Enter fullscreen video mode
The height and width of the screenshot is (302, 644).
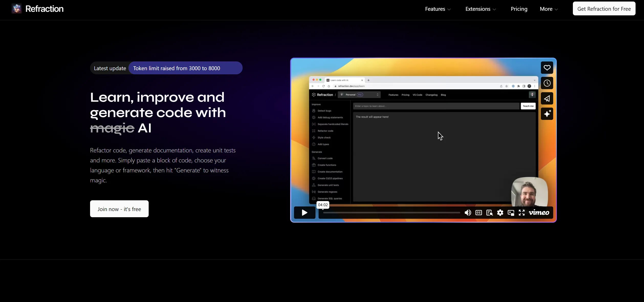pos(521,213)
